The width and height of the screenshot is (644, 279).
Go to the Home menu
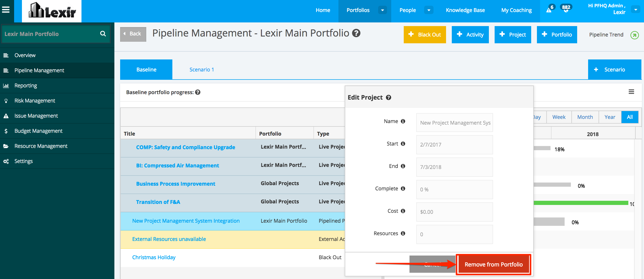coord(323,10)
